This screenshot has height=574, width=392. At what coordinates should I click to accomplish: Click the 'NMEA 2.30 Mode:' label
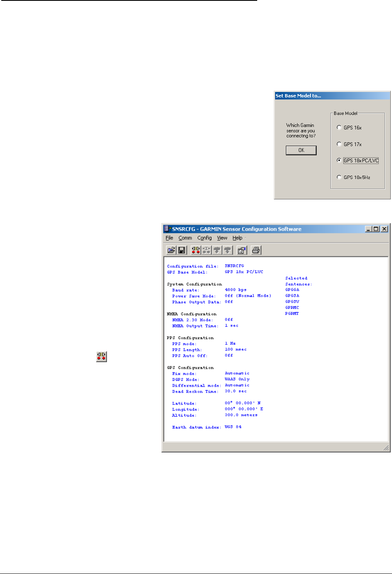(192, 320)
